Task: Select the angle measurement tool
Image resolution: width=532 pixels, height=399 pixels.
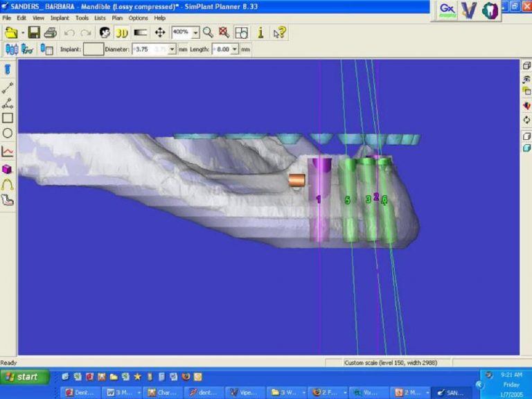Action: click(8, 104)
